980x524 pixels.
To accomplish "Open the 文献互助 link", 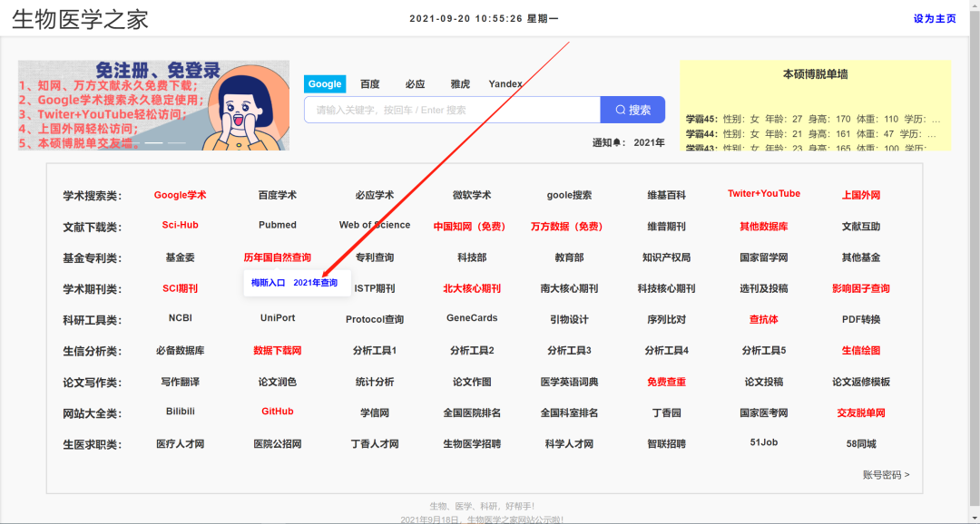I will pos(861,226).
